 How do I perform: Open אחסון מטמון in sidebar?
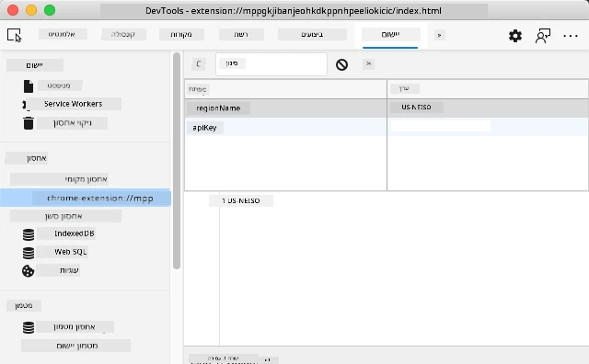[x=75, y=327]
